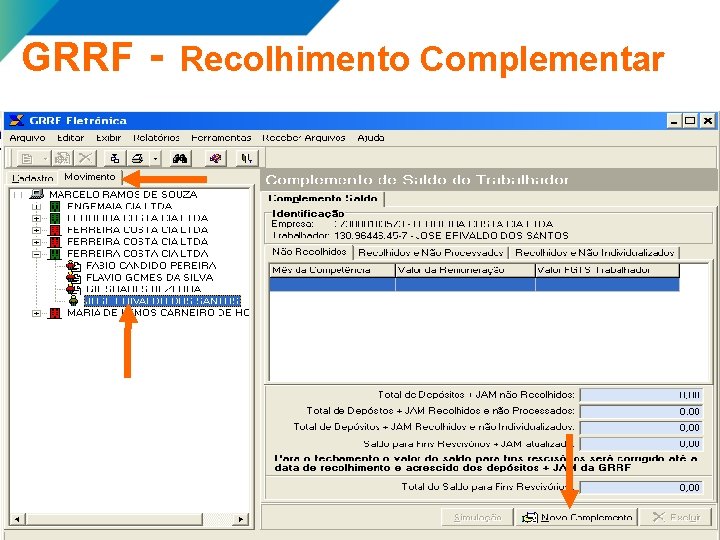Click the greyed-out delete X toolbar icon
The width and height of the screenshot is (720, 540).
point(85,159)
